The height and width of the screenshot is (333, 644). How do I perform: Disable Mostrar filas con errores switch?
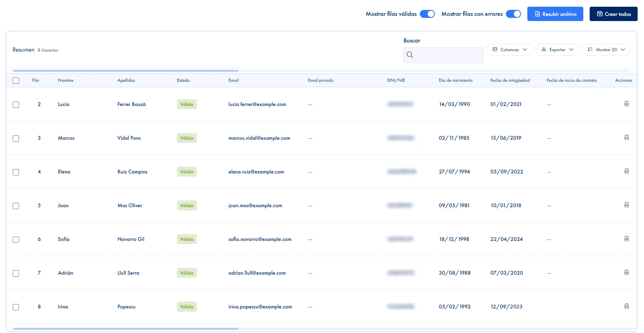pyautogui.click(x=513, y=14)
